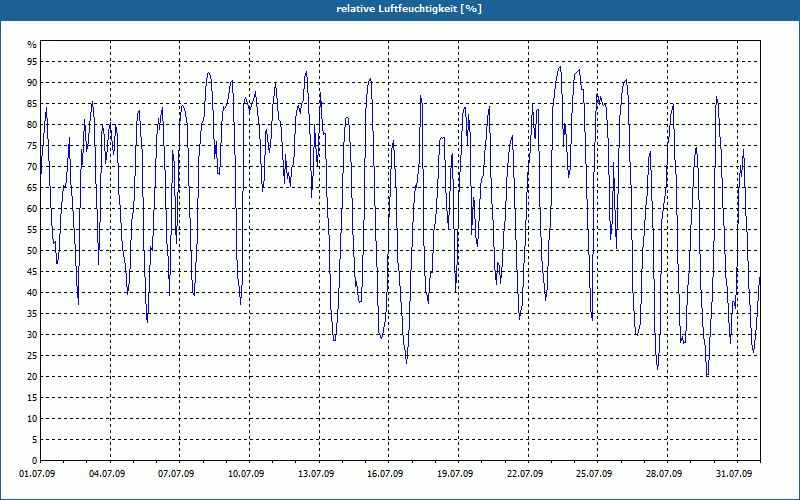Click the y-axis value 55
The width and height of the screenshot is (800, 500).
pos(32,230)
